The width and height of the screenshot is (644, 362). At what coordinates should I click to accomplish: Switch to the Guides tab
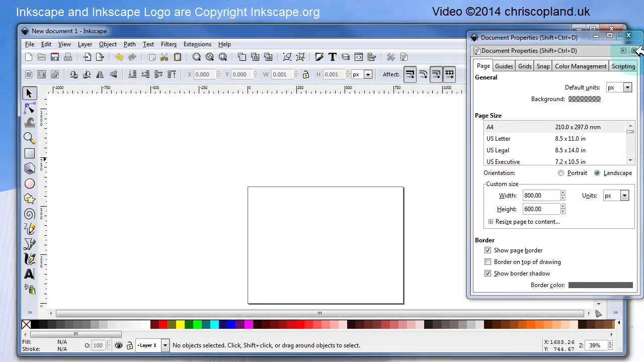click(504, 66)
